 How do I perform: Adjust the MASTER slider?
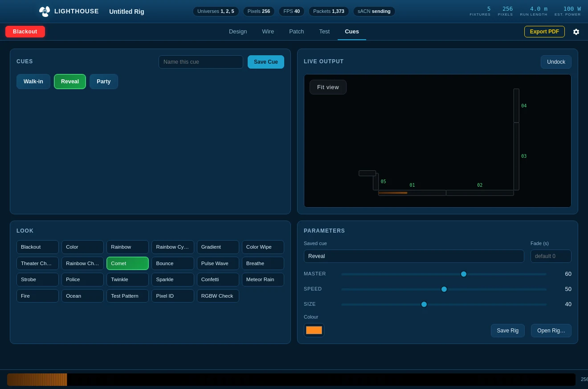click(444, 274)
